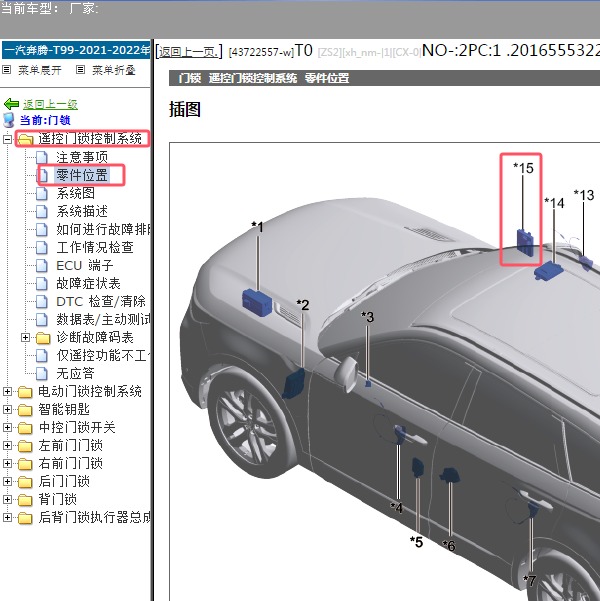Click the *14 callout label in diagram

(x=554, y=203)
